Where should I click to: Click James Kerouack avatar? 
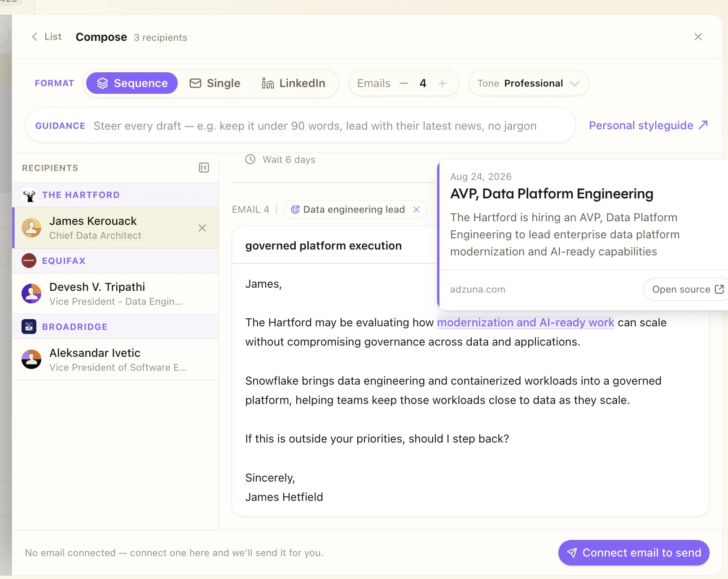click(x=31, y=228)
